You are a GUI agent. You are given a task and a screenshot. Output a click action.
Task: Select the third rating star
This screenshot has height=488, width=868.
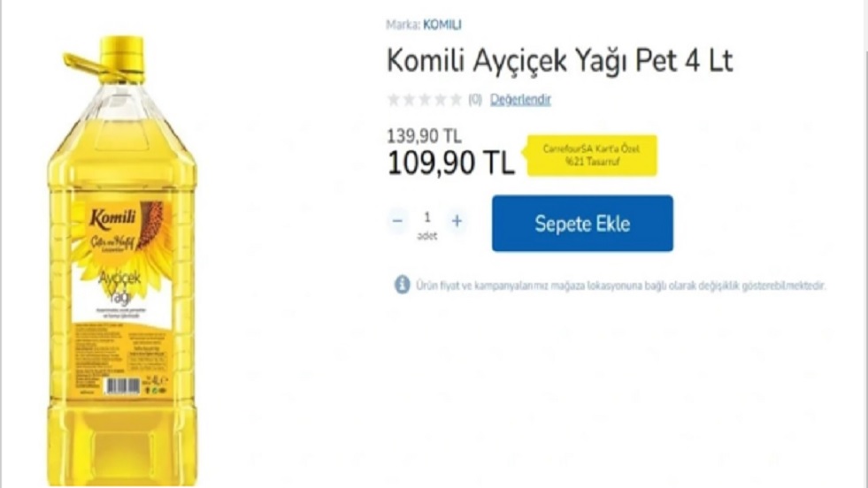click(425, 100)
